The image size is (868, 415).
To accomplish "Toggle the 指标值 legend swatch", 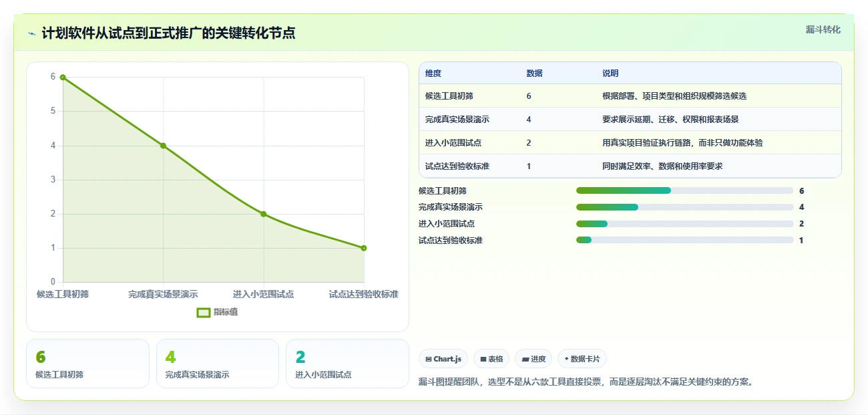I will coord(204,312).
